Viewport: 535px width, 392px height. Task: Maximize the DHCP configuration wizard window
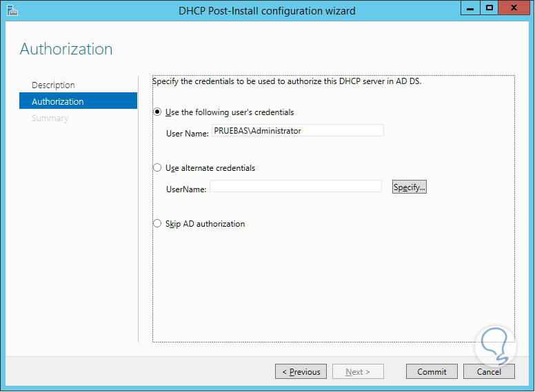point(489,8)
